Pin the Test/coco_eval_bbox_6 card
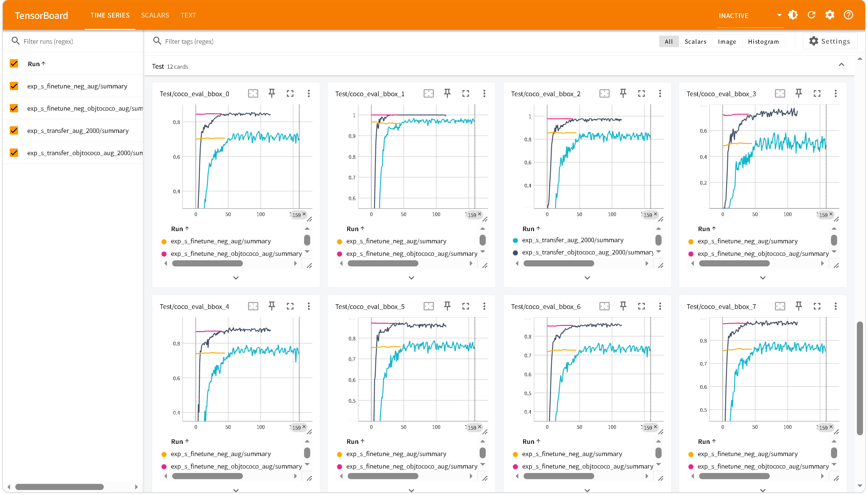The image size is (868, 495). point(623,306)
